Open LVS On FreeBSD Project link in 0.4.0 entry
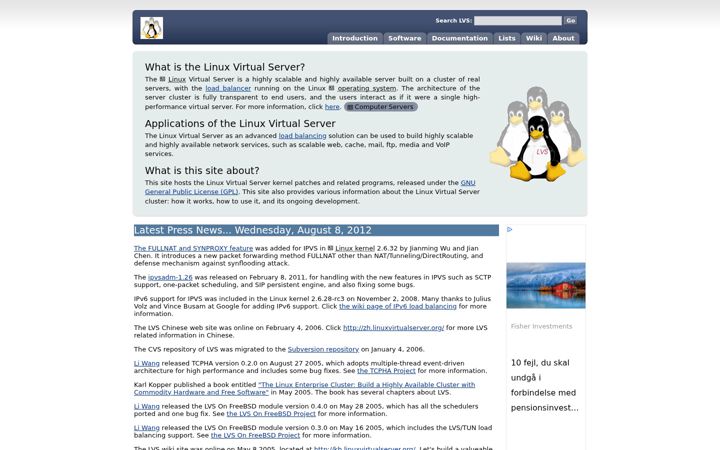The height and width of the screenshot is (450, 720). [271, 414]
